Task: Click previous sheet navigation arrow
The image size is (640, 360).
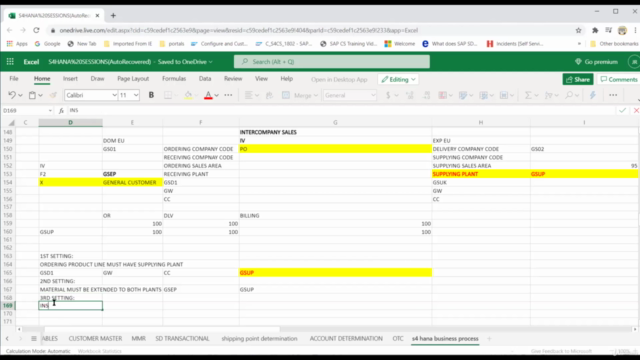Action: (x=7, y=338)
